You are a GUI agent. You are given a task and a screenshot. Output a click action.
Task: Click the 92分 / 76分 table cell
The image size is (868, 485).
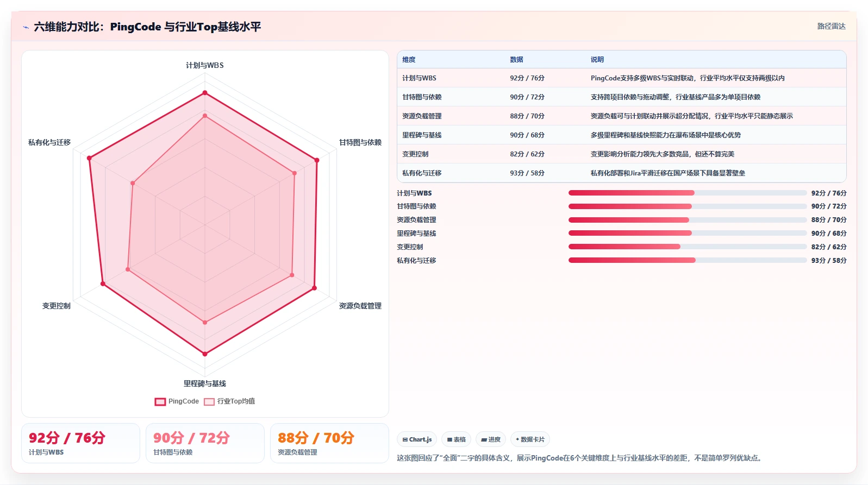[x=527, y=78]
